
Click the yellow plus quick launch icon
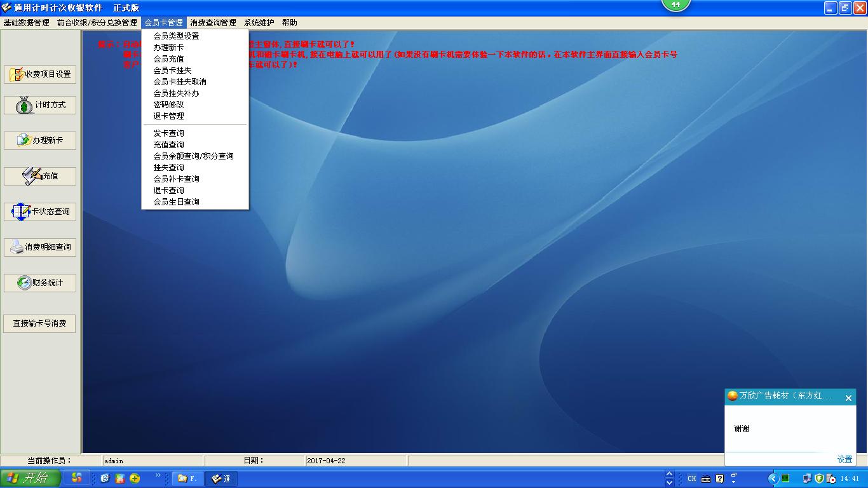click(x=135, y=478)
